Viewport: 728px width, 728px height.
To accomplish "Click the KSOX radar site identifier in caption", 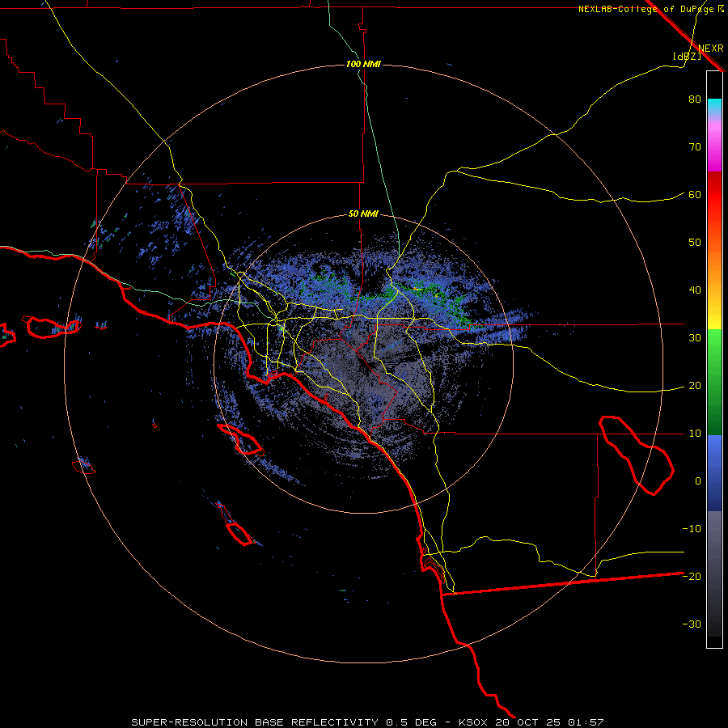I will coord(475,722).
